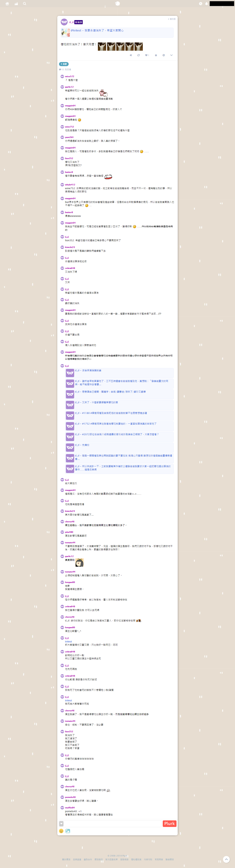Click the avatar icon beside pita480
The width and height of the screenshot is (235, 868).
(x=62, y=532)
